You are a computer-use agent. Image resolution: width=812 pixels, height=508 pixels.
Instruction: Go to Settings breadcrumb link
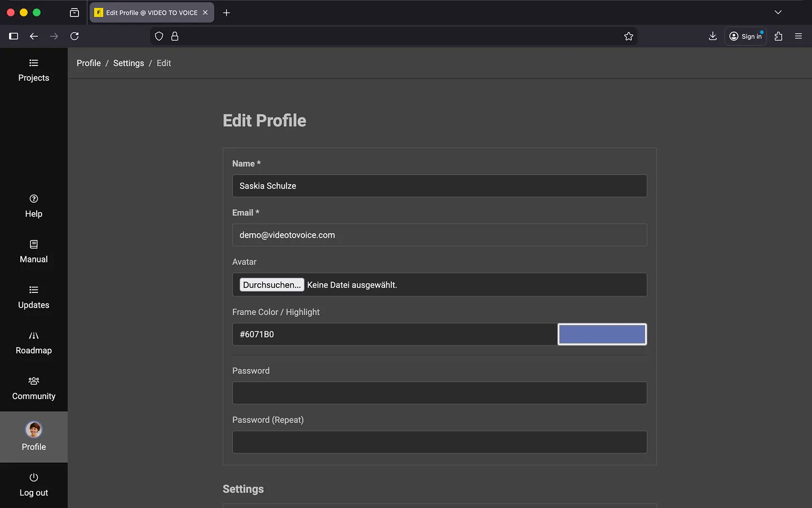point(129,63)
